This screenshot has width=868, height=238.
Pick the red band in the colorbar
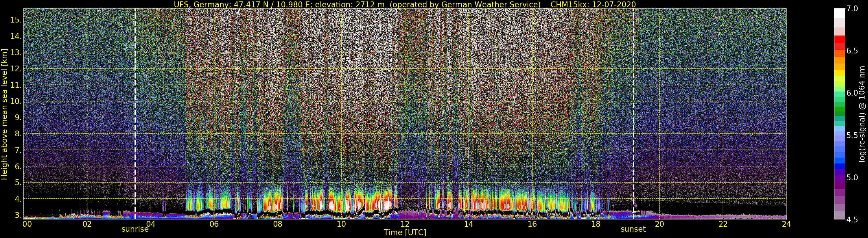pos(839,39)
